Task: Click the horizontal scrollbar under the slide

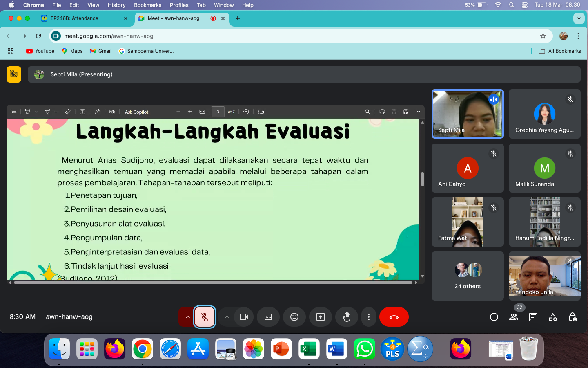Action: [212, 282]
